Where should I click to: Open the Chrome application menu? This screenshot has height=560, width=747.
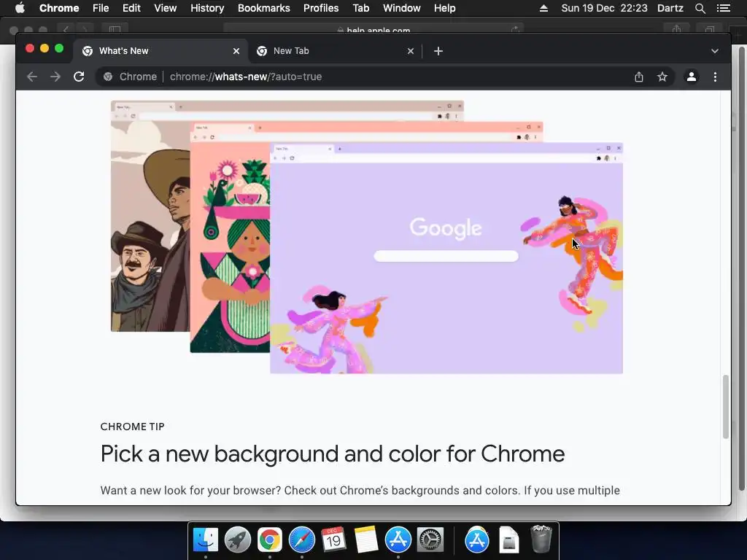click(x=59, y=8)
